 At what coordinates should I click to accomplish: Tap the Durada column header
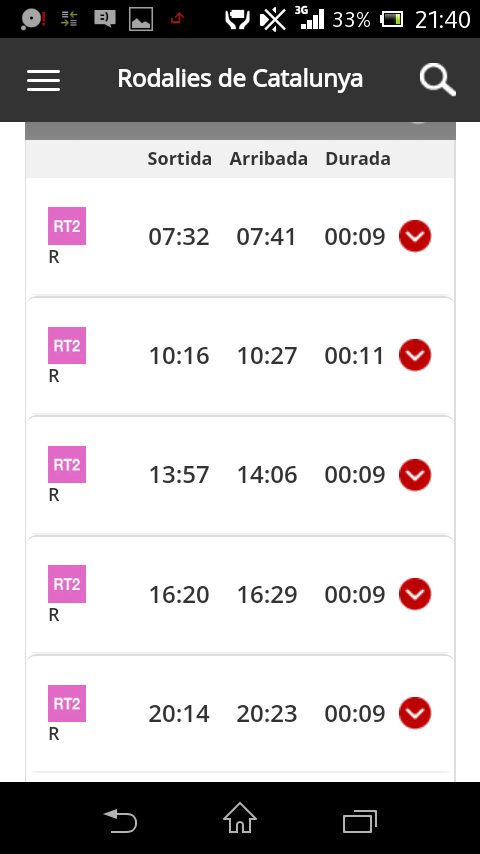[358, 158]
